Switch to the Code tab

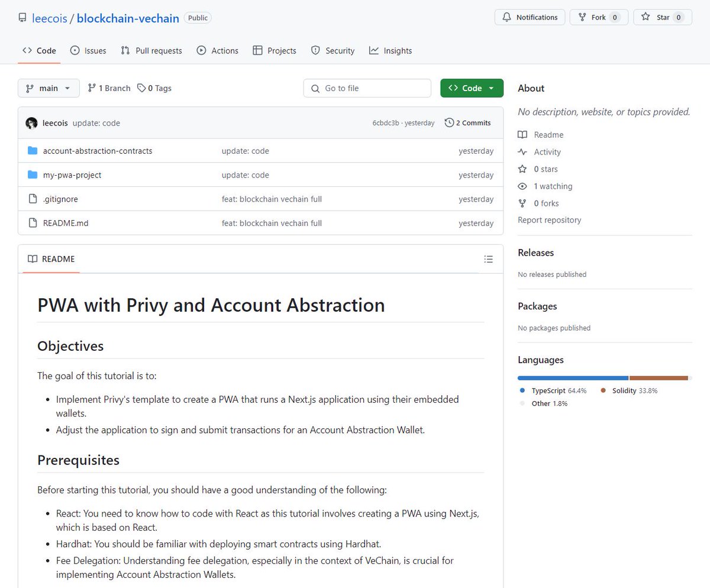click(39, 51)
